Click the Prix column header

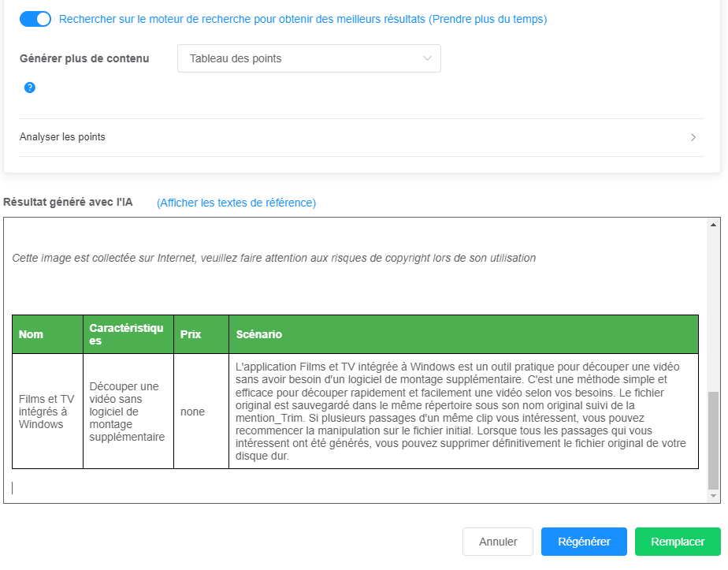(201, 334)
